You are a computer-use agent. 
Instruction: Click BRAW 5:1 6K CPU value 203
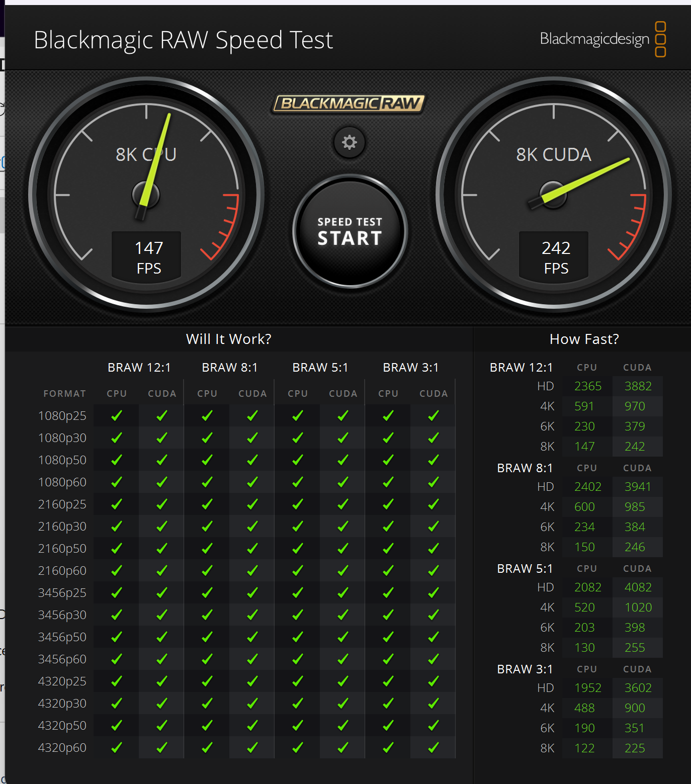[584, 628]
